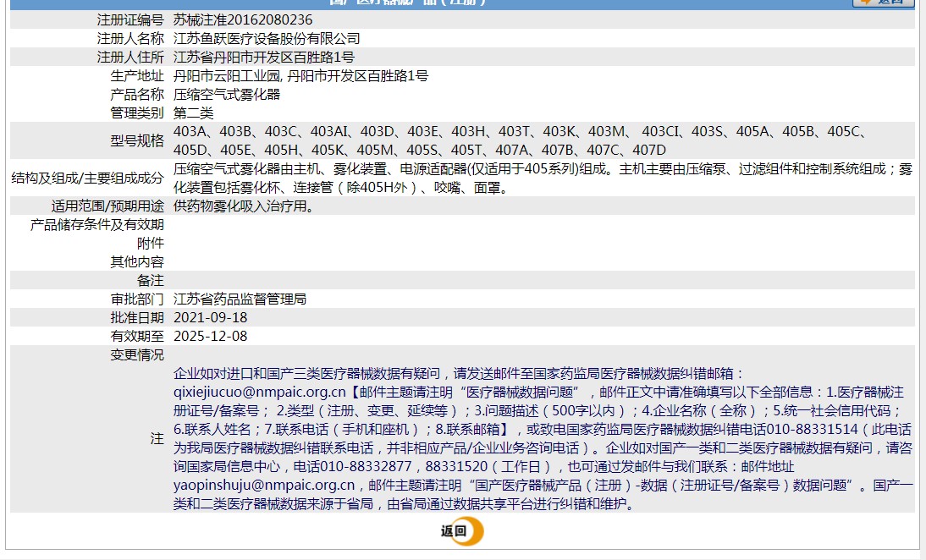926x560 pixels.
Task: Click the 结构及组成/主要组成成分 label
Action: [x=87, y=178]
